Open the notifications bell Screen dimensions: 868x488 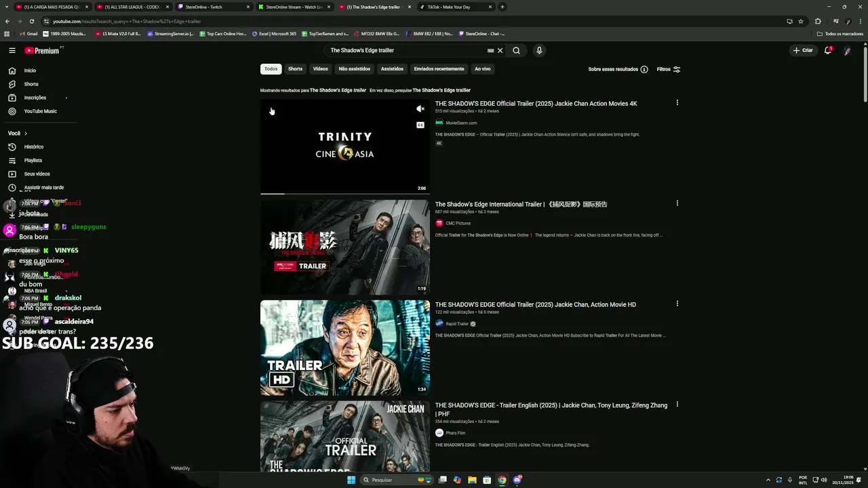click(827, 50)
